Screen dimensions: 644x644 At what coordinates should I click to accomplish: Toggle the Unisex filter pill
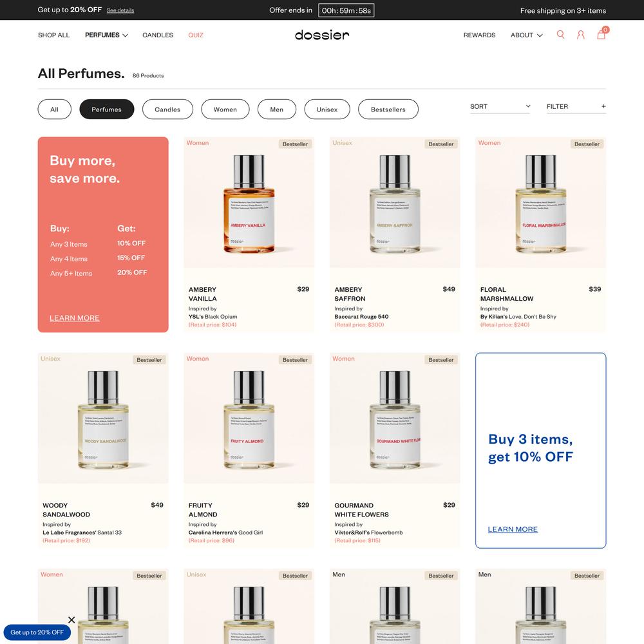[x=327, y=109]
